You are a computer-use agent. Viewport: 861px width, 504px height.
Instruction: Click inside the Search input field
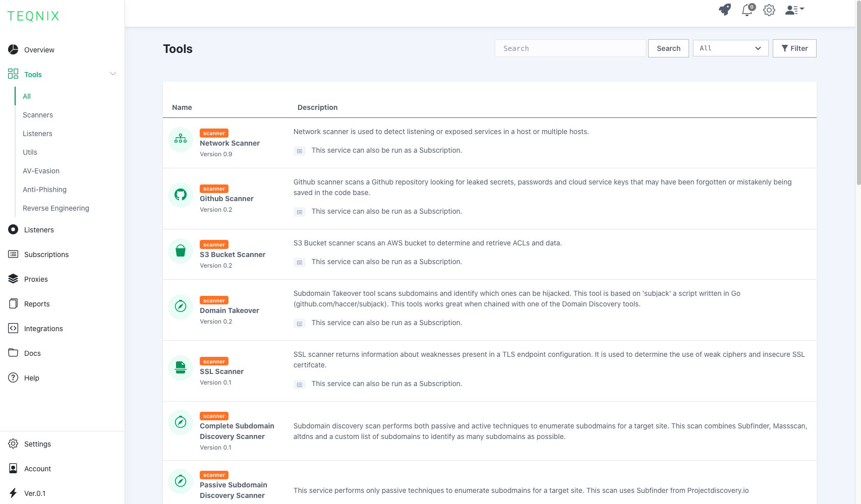point(569,48)
